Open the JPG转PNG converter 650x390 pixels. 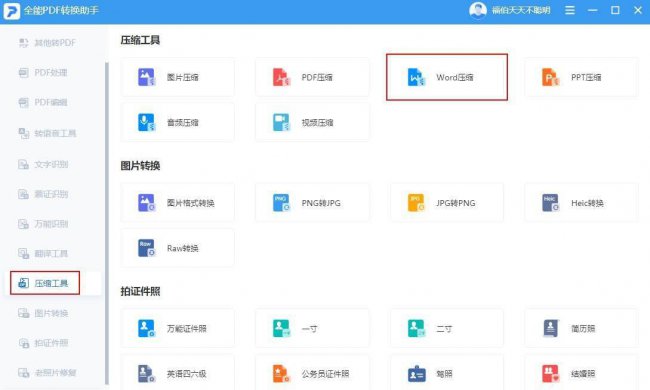point(446,203)
